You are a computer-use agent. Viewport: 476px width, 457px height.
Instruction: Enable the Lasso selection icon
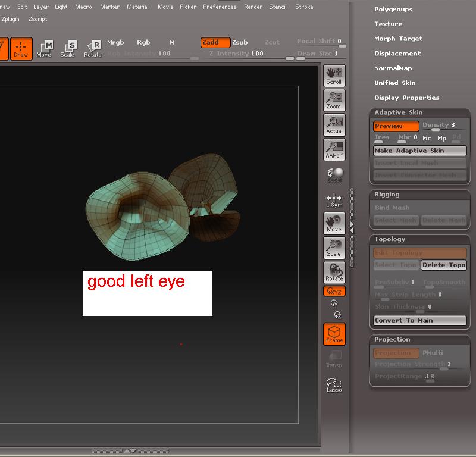334,385
